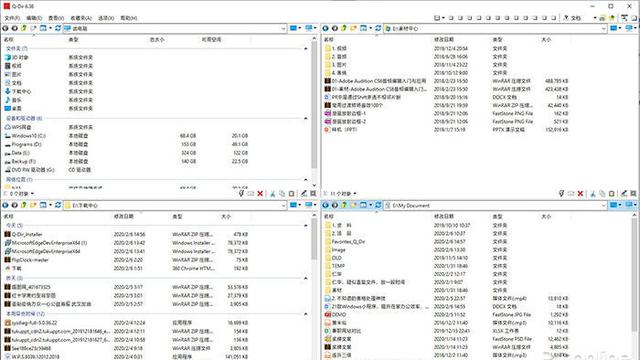Screen dimensions: 640x360
Task: Go up one level in 此电脑 pane
Action: (24, 28)
